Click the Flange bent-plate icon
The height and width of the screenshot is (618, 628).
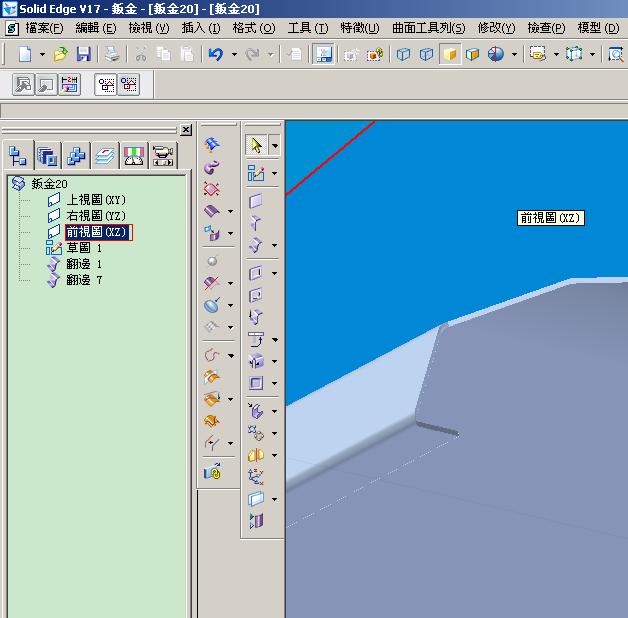[256, 223]
